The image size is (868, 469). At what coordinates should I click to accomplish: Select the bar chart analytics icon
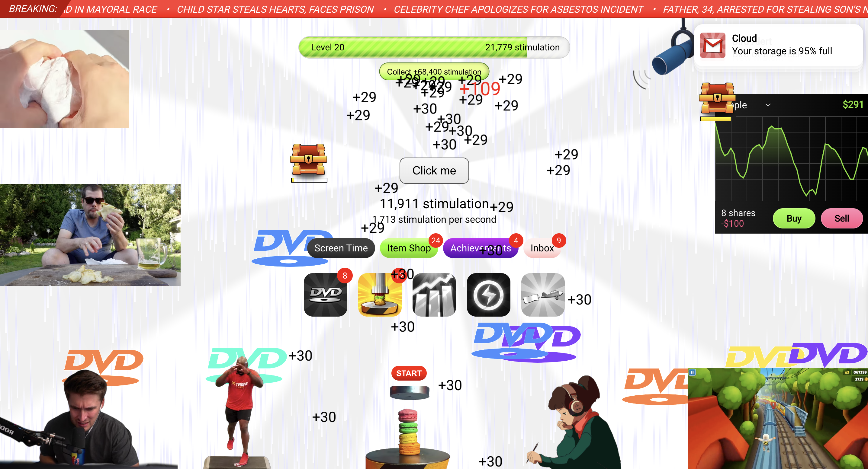tap(434, 295)
